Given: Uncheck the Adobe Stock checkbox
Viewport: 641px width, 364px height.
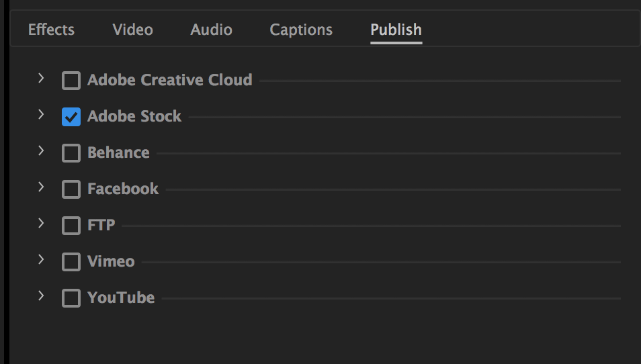Looking at the screenshot, I should pyautogui.click(x=71, y=117).
